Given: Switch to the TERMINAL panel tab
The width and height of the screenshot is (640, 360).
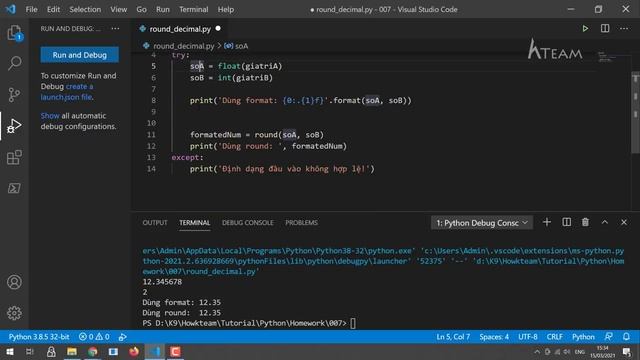Looking at the screenshot, I should point(195,222).
